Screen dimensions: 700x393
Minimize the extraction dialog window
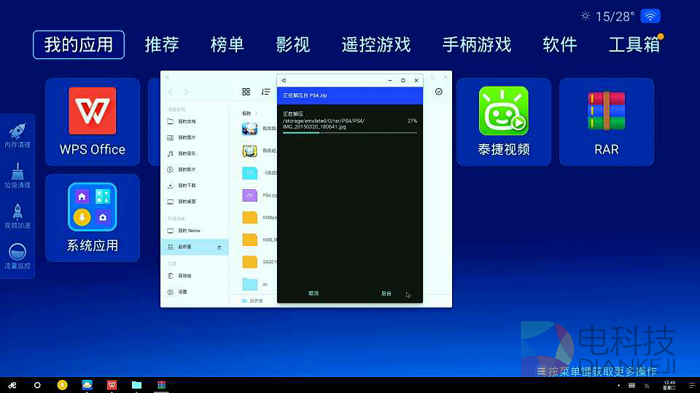coord(390,80)
